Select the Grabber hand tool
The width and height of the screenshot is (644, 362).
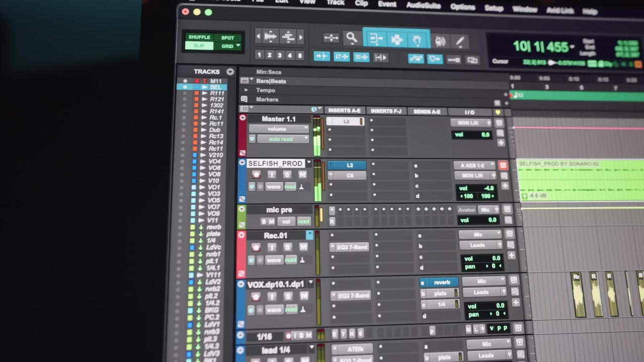(417, 40)
